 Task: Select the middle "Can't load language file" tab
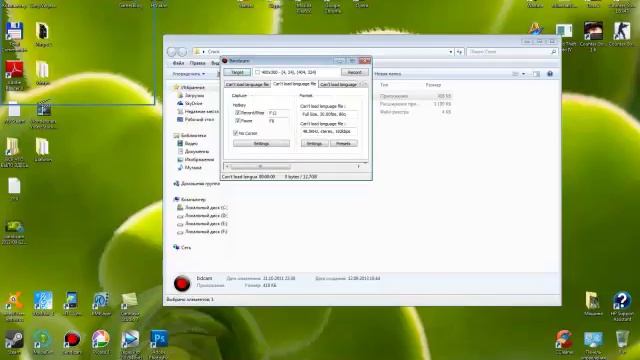pos(294,84)
